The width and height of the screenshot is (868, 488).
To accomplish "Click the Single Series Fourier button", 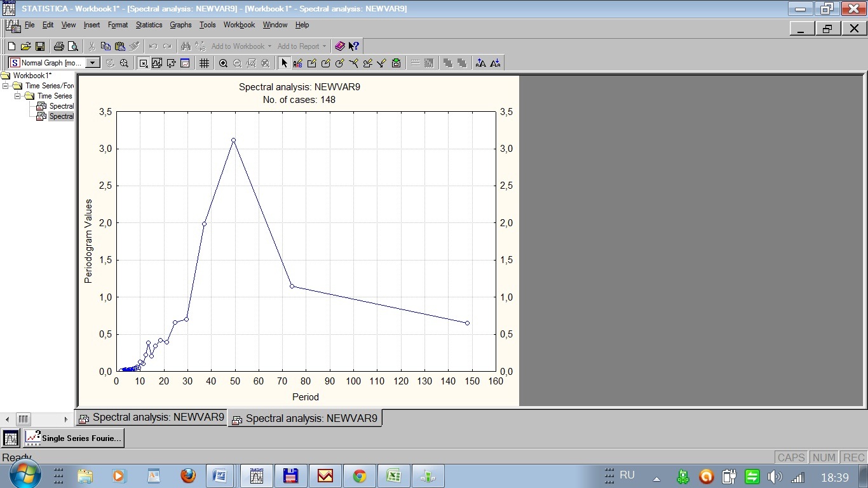I will tap(74, 438).
